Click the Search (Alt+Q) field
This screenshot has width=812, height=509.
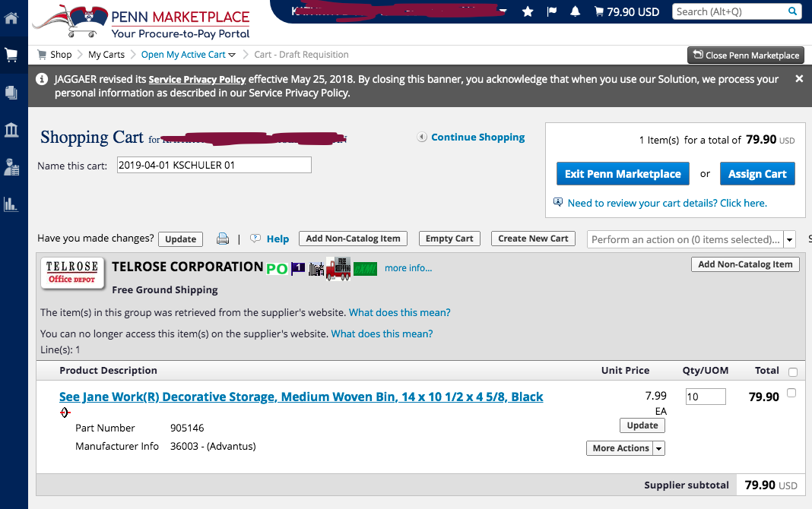tap(730, 11)
